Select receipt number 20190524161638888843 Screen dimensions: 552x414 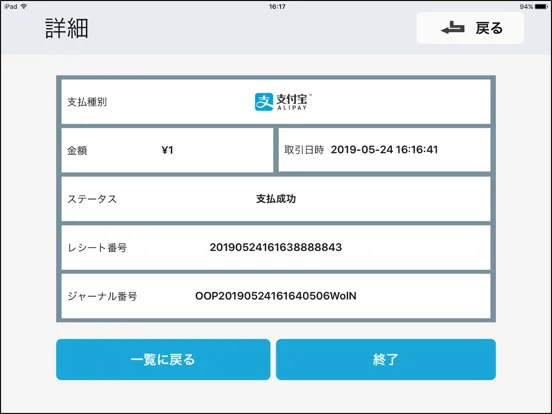[x=276, y=247]
